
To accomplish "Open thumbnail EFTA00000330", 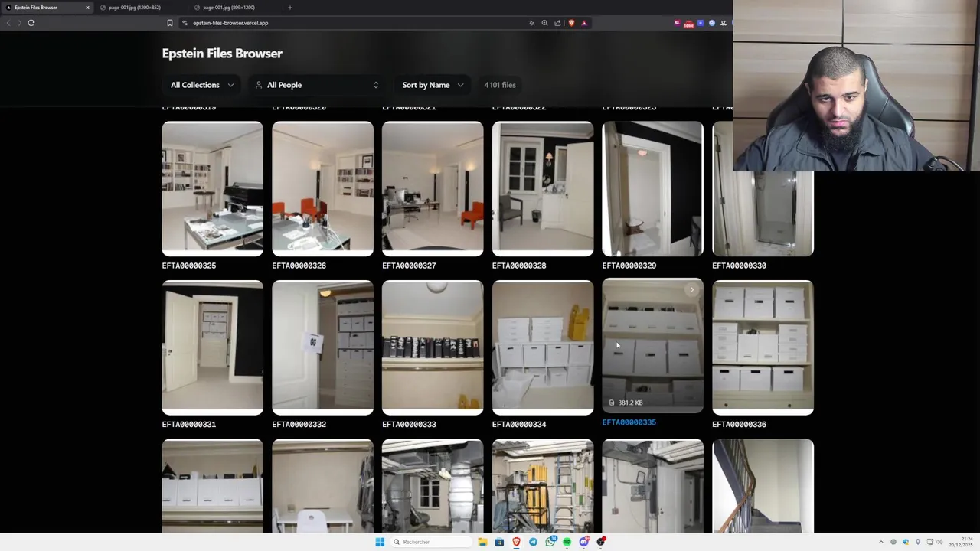I will click(x=763, y=213).
